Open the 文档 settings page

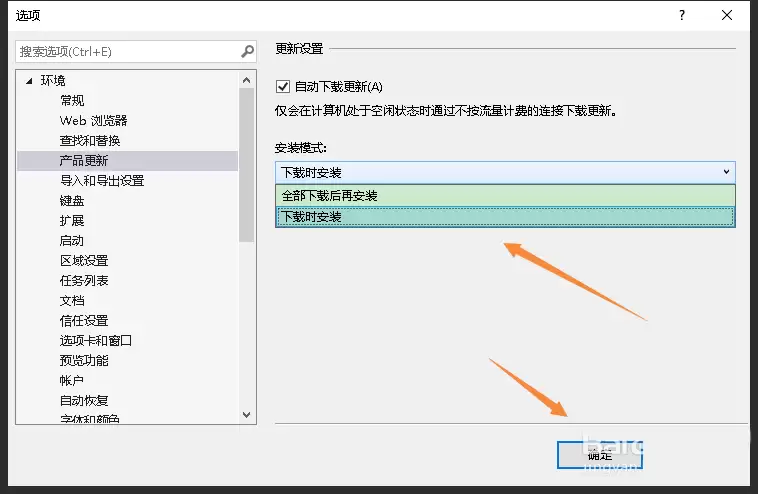[72, 301]
